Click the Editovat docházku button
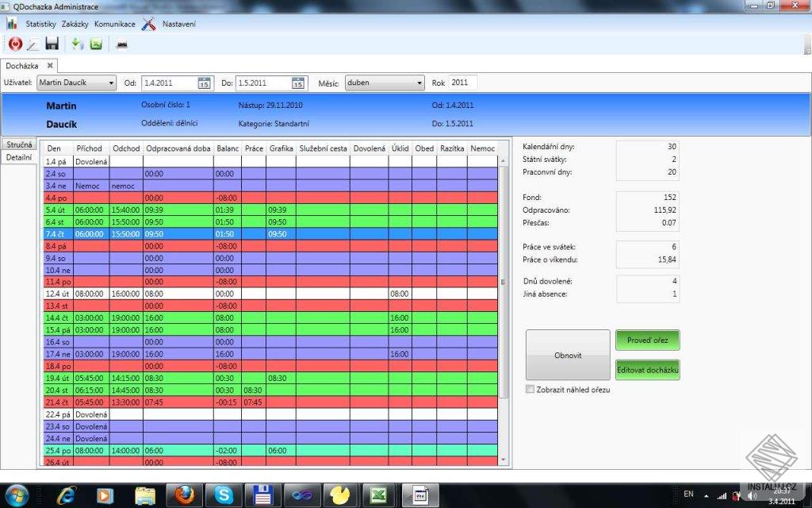This screenshot has height=508, width=812. (647, 370)
